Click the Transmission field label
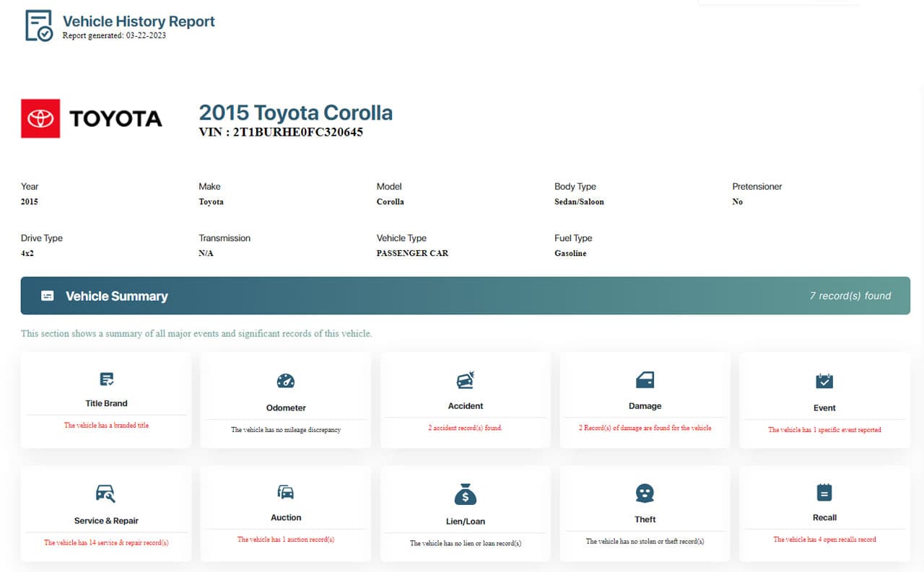 click(225, 238)
